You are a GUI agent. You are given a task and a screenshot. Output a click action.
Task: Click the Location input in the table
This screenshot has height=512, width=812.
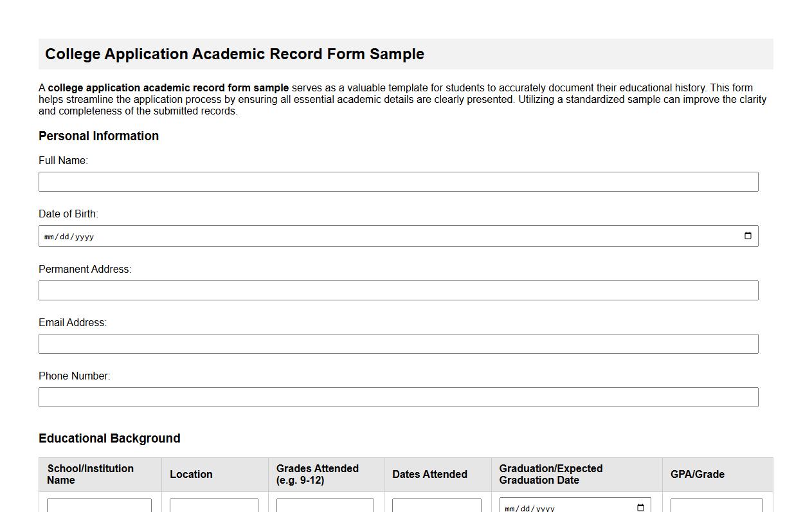click(x=213, y=506)
